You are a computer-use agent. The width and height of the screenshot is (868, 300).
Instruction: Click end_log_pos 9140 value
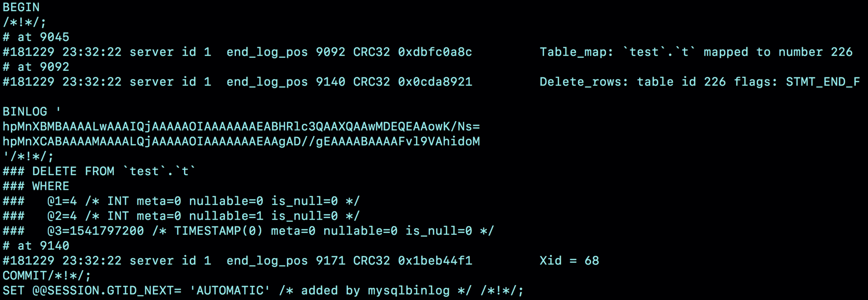(286, 82)
